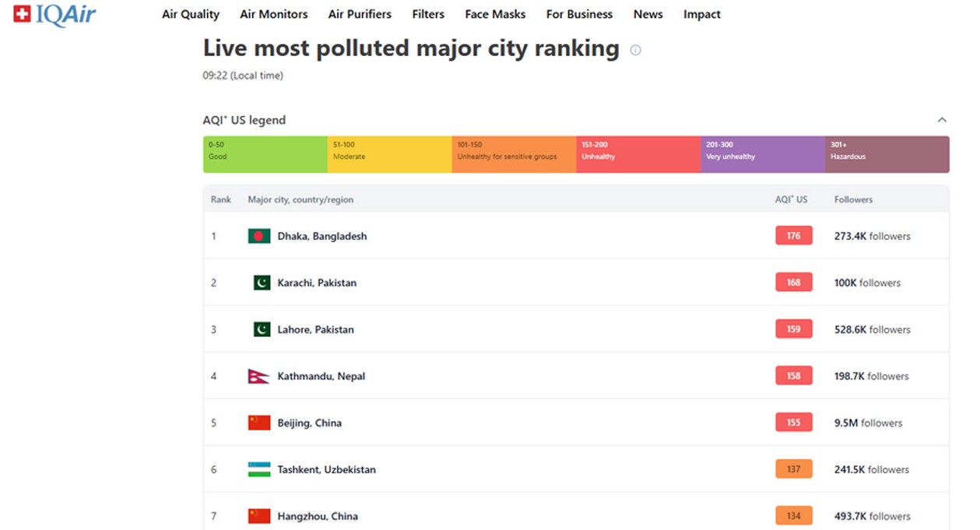Click the Bangladesh flag icon
Screen dimensions: 980x530
[259, 236]
